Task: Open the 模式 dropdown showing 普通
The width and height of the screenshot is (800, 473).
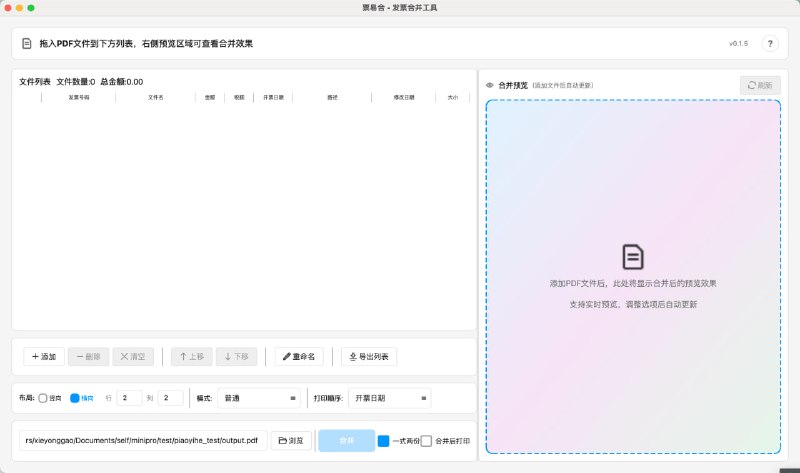Action: click(x=259, y=398)
